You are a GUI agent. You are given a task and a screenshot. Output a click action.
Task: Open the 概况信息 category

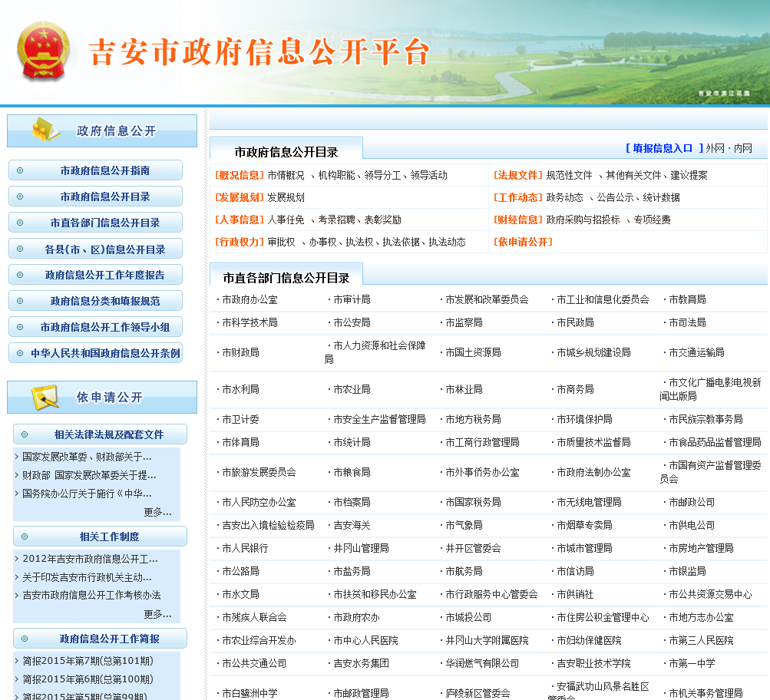click(x=240, y=175)
